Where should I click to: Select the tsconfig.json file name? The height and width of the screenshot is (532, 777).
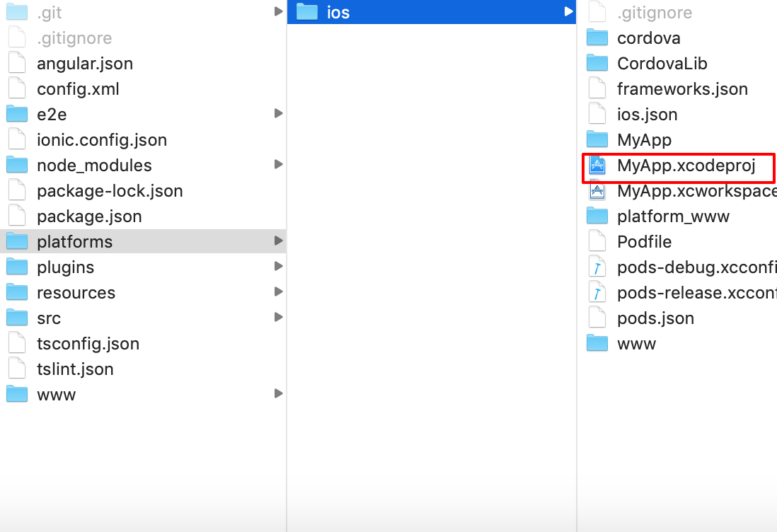[88, 345]
